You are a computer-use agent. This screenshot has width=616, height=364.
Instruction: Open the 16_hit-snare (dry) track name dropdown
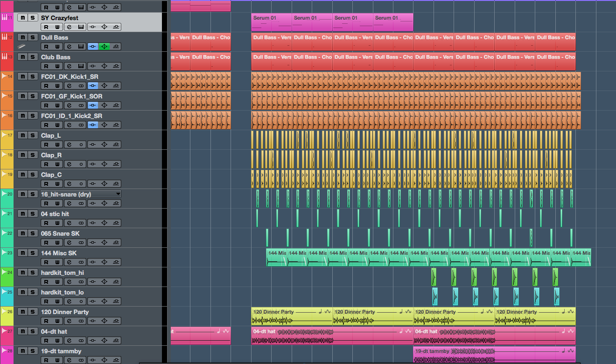click(x=118, y=194)
